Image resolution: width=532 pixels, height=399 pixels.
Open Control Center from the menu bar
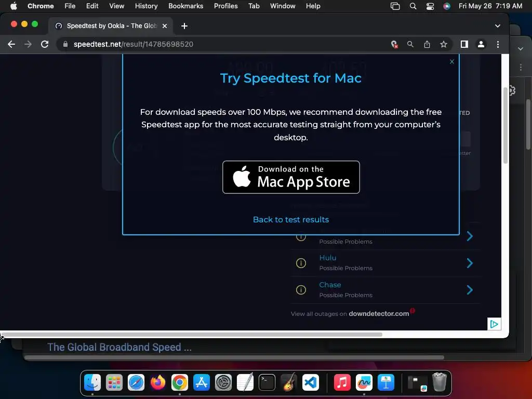pos(430,6)
